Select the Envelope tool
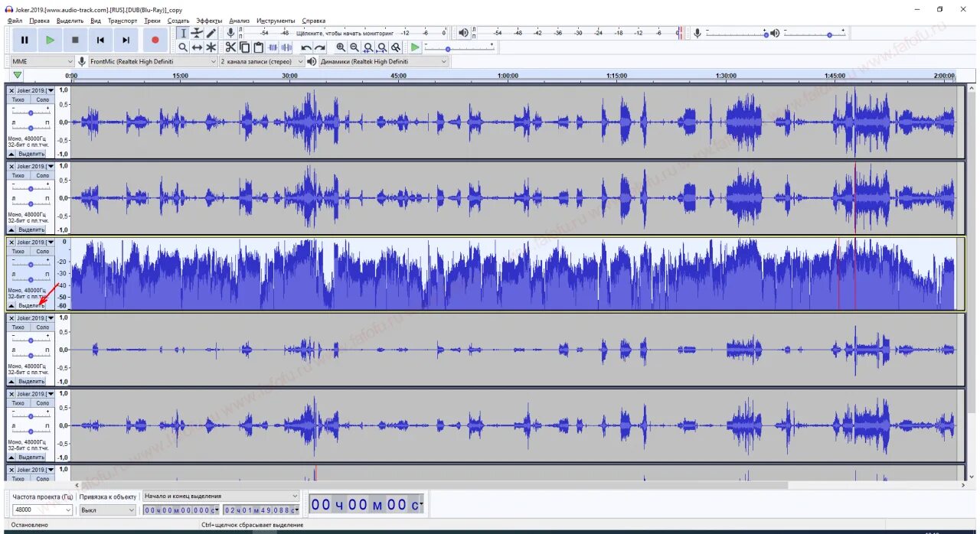Image resolution: width=980 pixels, height=534 pixels. pos(197,33)
